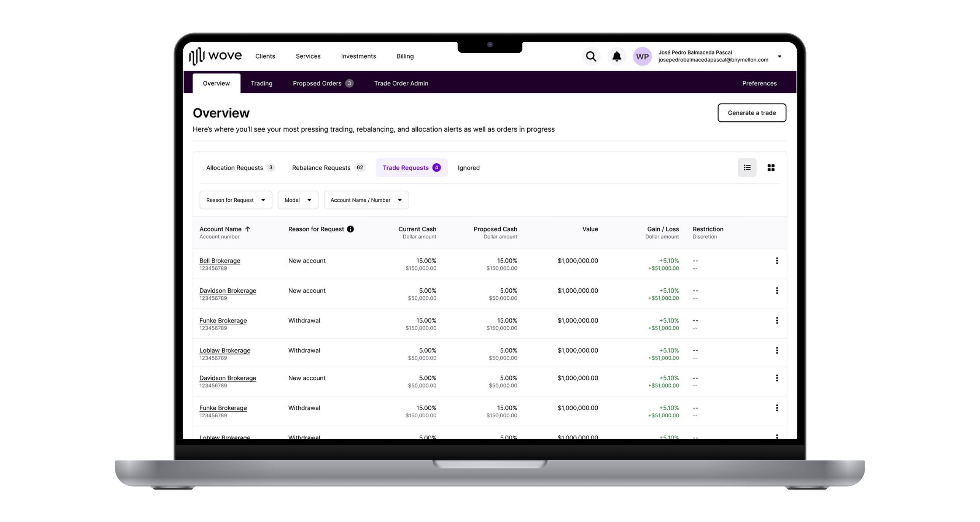Screen dimensions: 980x522
Task: Switch to Trade Order Admin tab
Action: (401, 83)
